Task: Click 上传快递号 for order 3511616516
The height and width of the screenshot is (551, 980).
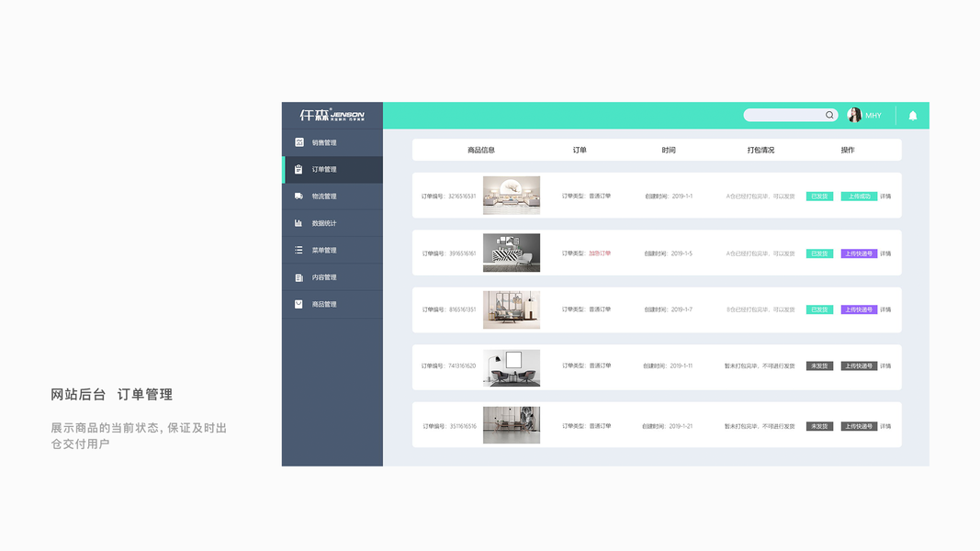Action: coord(859,426)
